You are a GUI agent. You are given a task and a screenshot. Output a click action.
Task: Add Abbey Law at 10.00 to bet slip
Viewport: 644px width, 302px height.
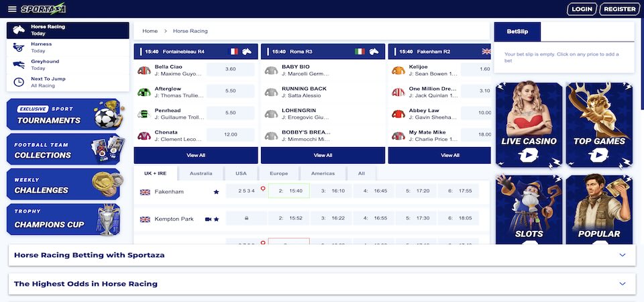click(476, 113)
